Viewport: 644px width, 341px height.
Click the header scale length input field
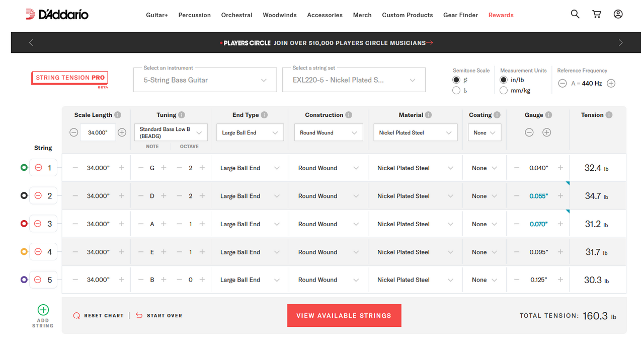(x=98, y=132)
